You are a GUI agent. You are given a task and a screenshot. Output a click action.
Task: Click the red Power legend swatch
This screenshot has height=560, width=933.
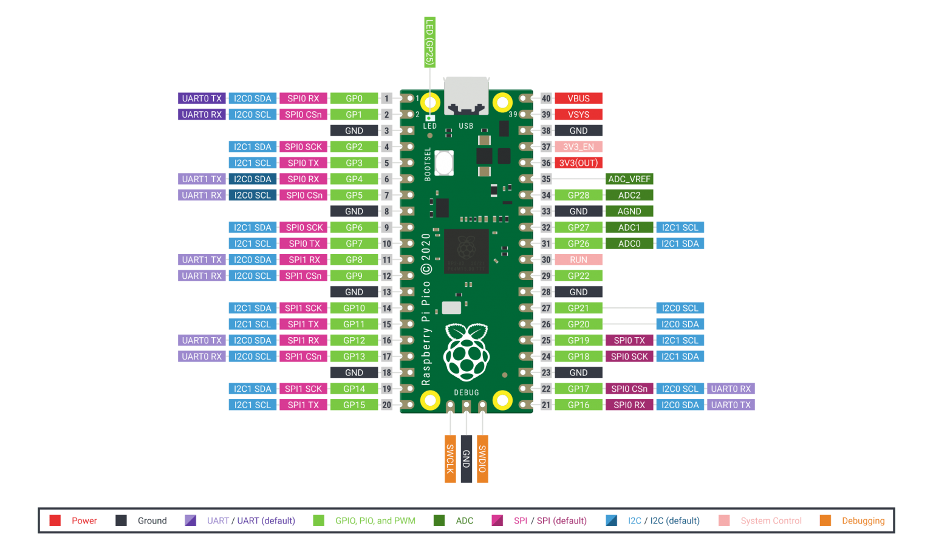(55, 521)
